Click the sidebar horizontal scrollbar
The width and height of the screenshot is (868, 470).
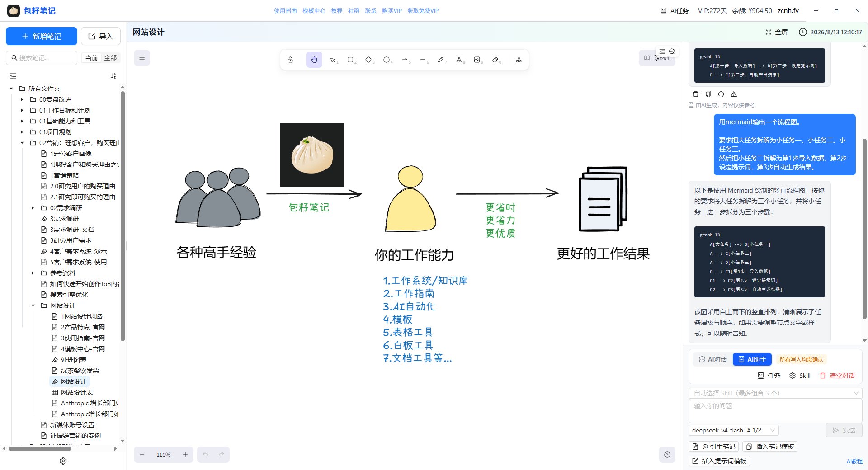click(x=40, y=449)
